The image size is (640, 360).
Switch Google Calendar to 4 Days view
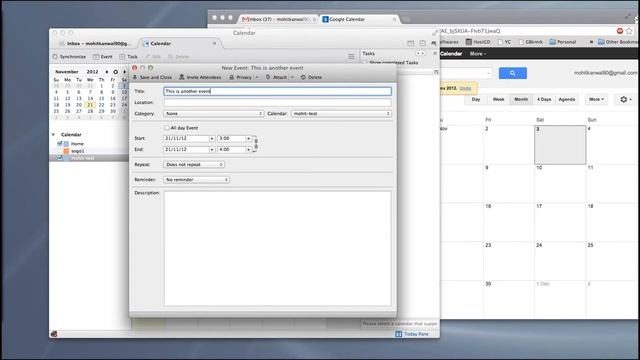544,99
